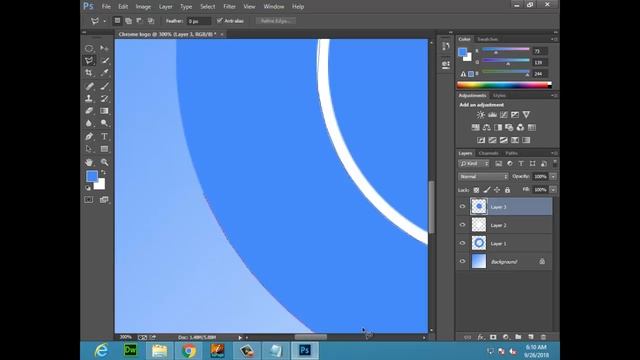Image resolution: width=640 pixels, height=360 pixels.
Task: Switch to the Paths tab
Action: (511, 153)
